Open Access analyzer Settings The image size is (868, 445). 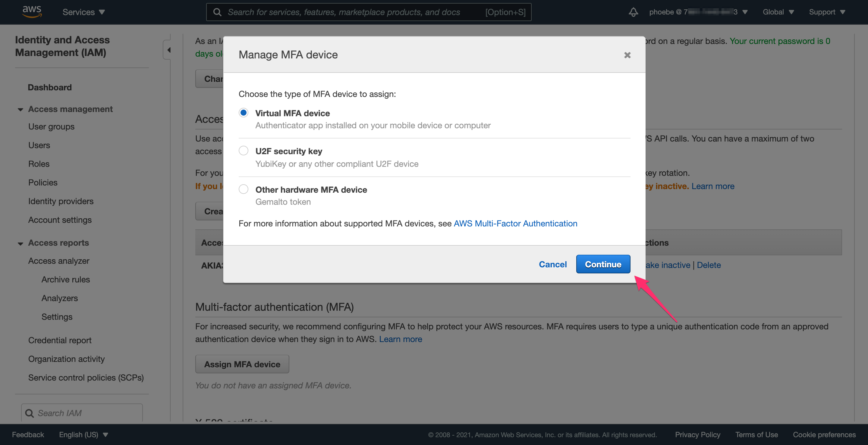click(x=57, y=317)
